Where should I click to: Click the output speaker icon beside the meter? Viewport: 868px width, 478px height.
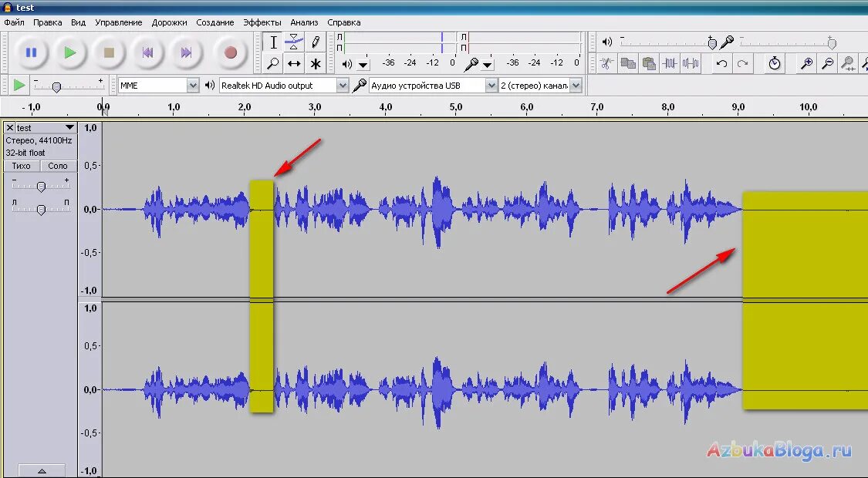[x=347, y=64]
